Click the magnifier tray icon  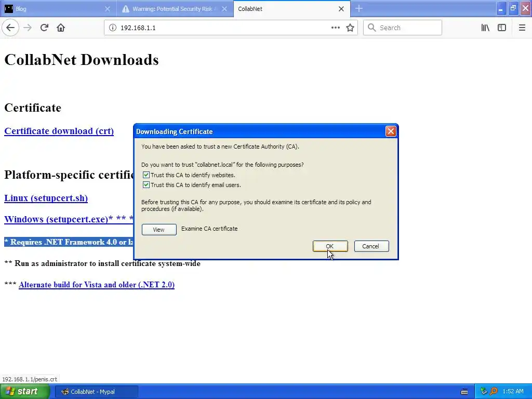click(494, 392)
